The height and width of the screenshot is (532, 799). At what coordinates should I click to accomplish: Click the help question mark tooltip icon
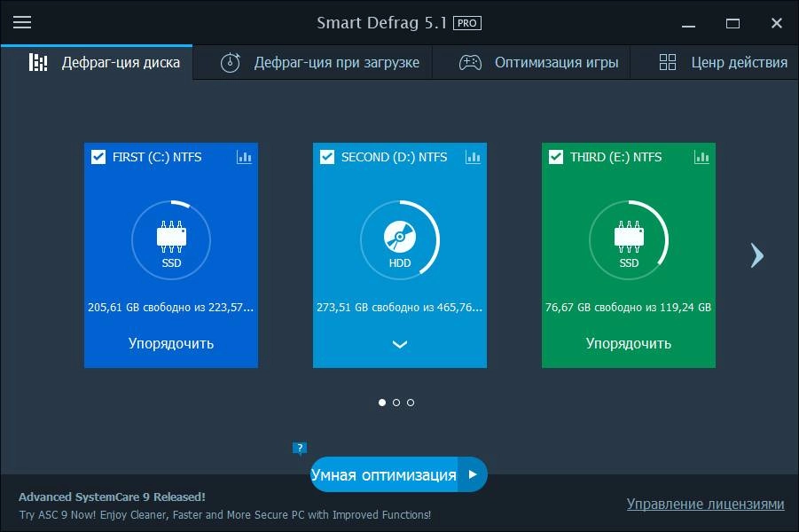[x=300, y=449]
